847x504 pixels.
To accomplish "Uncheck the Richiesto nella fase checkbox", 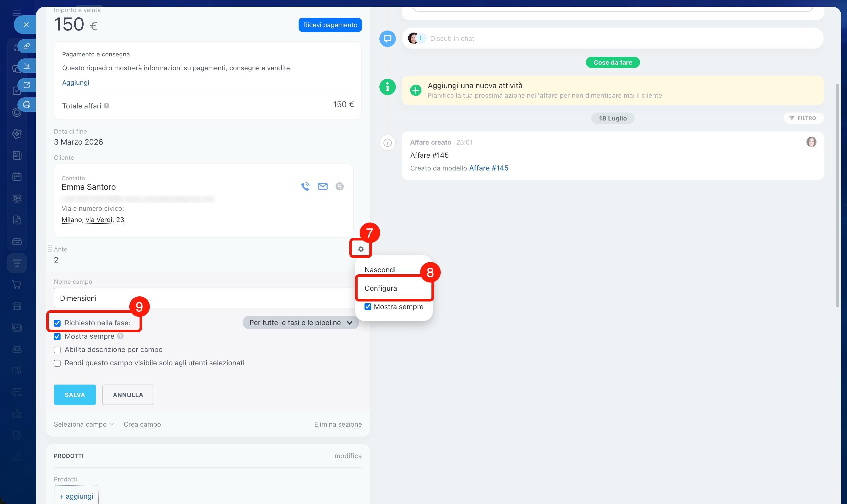I will (57, 323).
